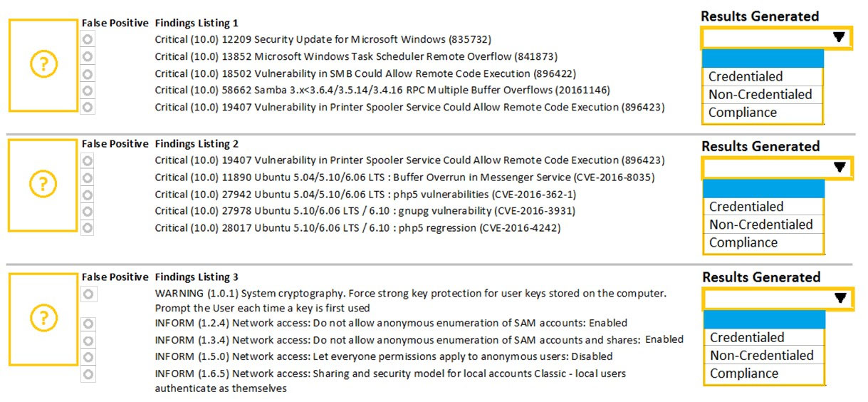
Task: Choose Credentialed for Findings Listing 1
Action: (x=763, y=77)
